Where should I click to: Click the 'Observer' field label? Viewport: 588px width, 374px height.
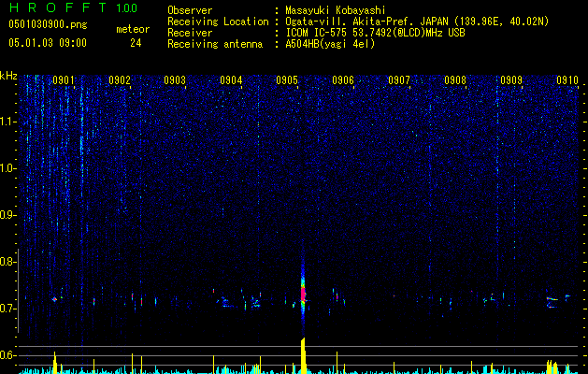pyautogui.click(x=190, y=10)
